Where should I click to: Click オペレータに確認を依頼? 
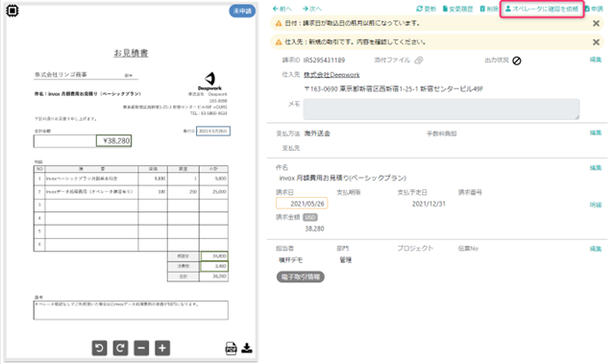click(x=542, y=9)
